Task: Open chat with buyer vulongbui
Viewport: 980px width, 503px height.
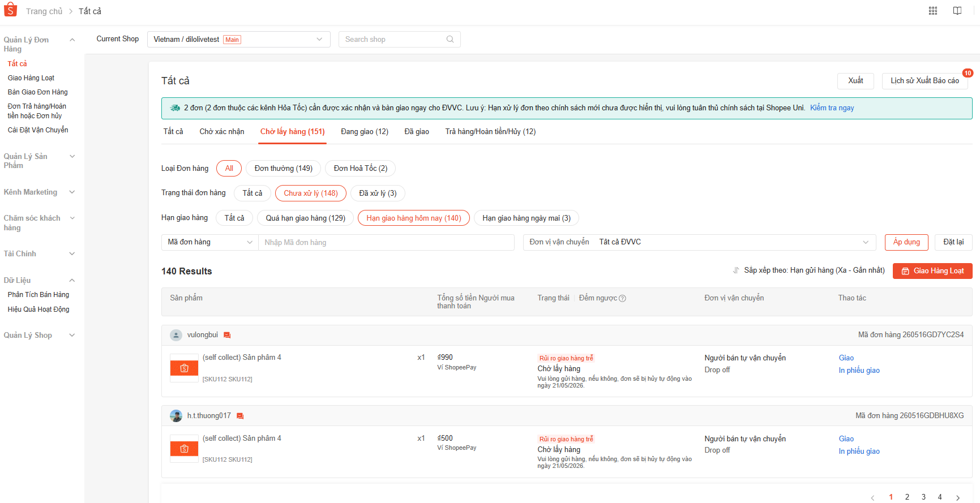Action: tap(227, 335)
